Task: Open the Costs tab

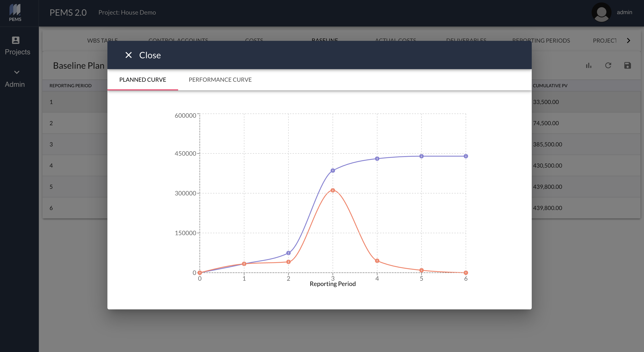Action: (x=254, y=40)
